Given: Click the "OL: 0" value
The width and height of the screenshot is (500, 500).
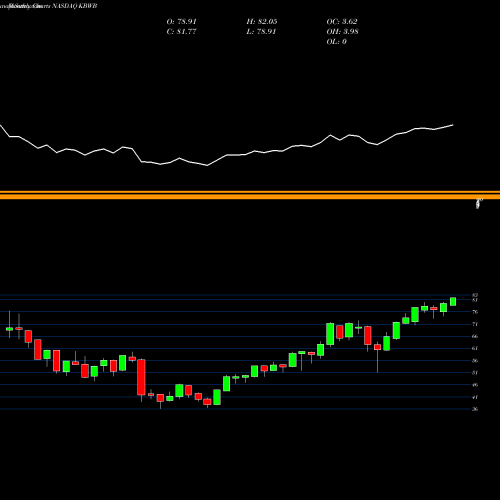Looking at the screenshot, I should coord(336,42).
